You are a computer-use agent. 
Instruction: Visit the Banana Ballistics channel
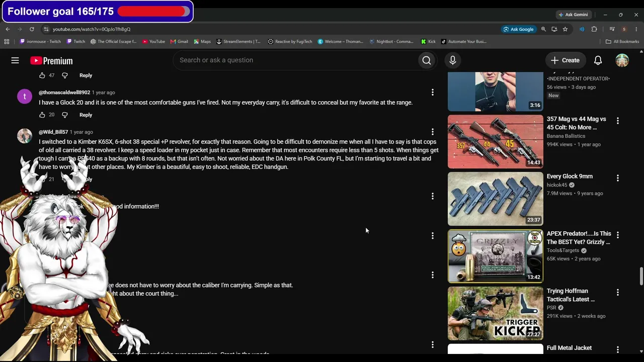[566, 136]
